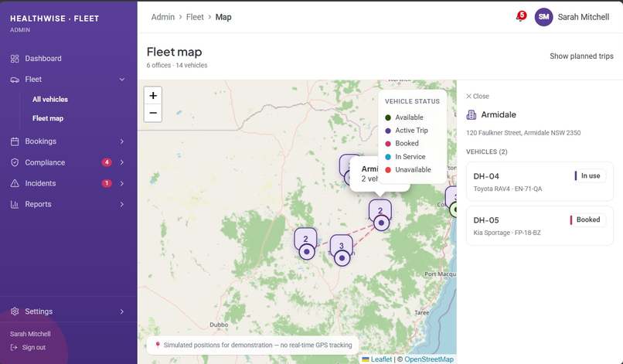Click the Dubbo label on the map
Image resolution: width=623 pixels, height=364 pixels.
click(219, 325)
